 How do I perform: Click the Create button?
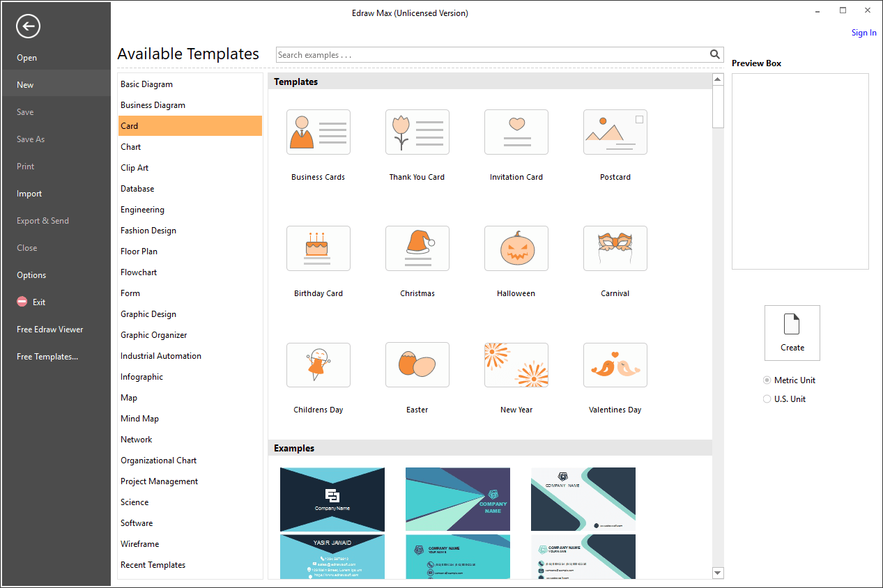click(792, 333)
